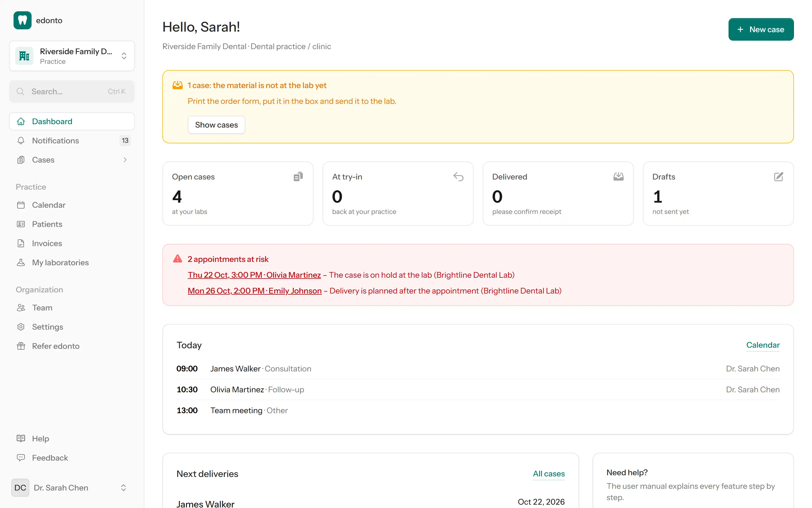Click the Search input field
This screenshot has width=812, height=508.
pos(72,91)
